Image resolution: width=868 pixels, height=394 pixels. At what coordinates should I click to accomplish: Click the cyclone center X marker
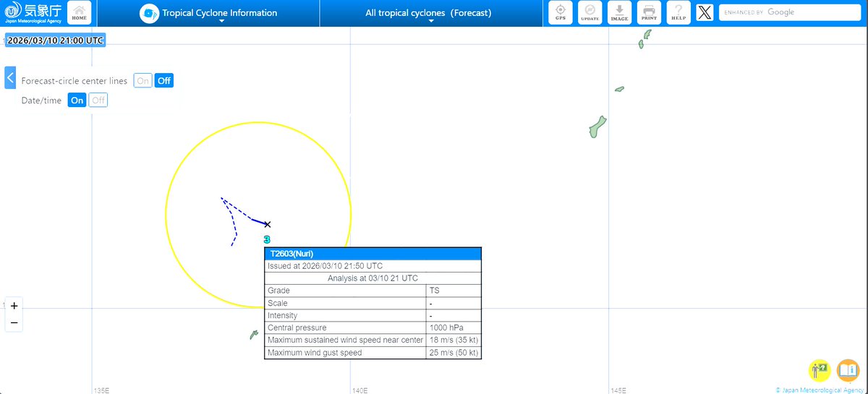268,225
